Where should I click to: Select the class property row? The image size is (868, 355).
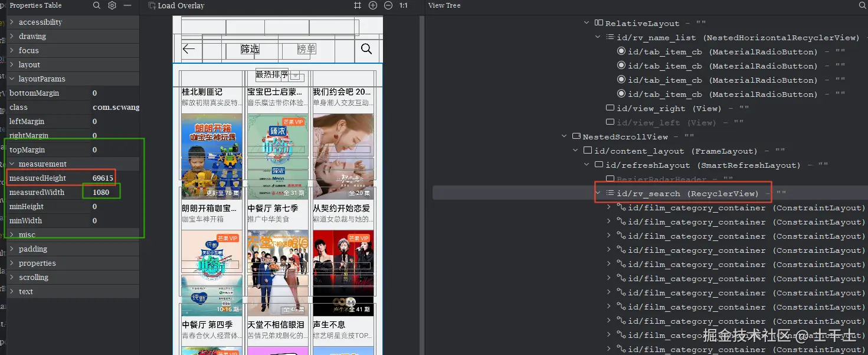pos(73,107)
